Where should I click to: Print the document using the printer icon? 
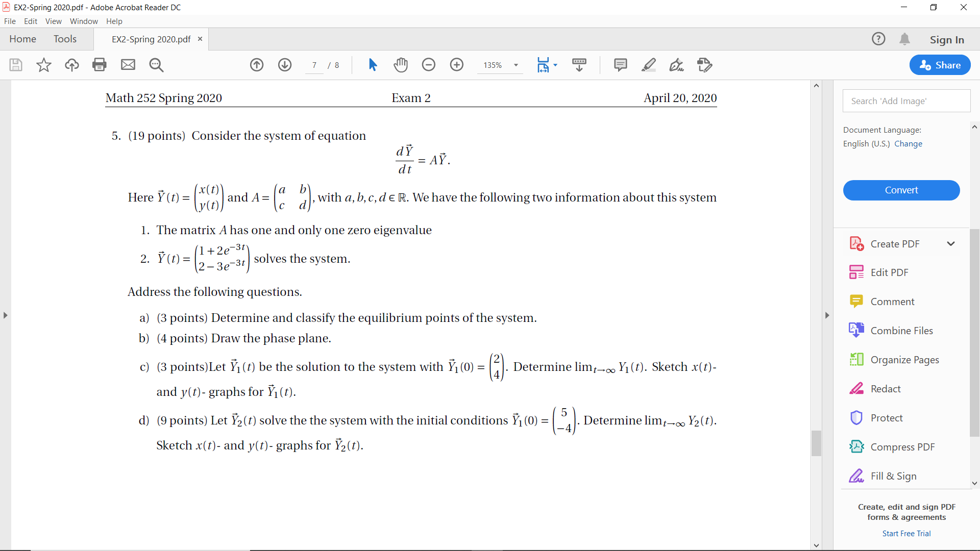click(x=100, y=65)
